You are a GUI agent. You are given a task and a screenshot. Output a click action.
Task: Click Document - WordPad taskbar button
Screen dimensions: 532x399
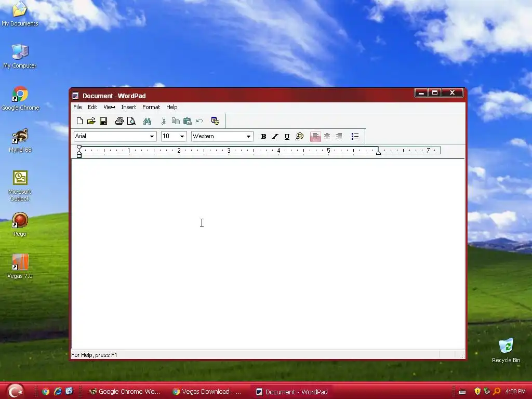pyautogui.click(x=292, y=392)
